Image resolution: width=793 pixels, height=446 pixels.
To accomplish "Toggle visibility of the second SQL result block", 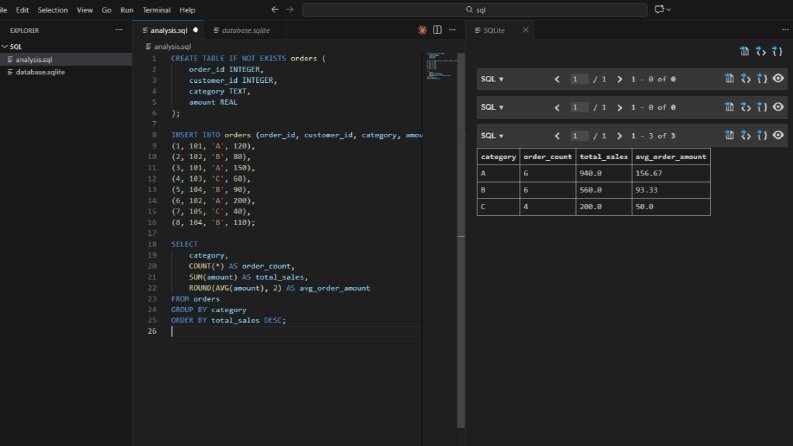I will 778,107.
